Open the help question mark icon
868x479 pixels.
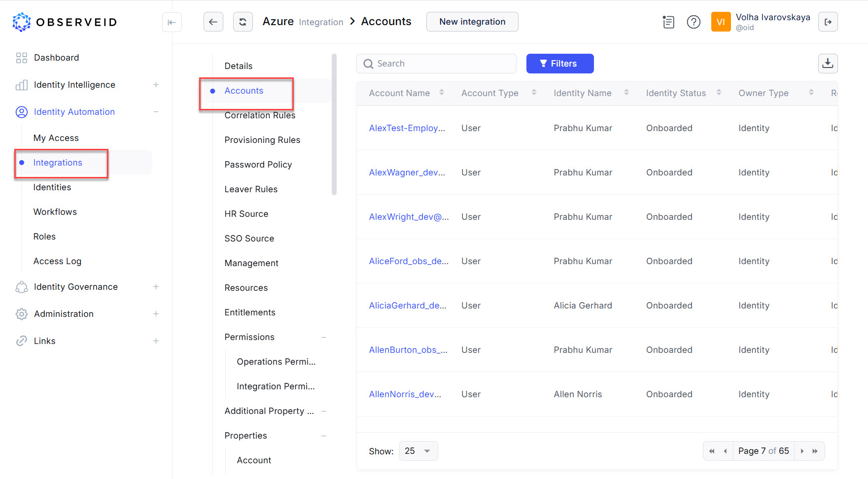(x=694, y=22)
